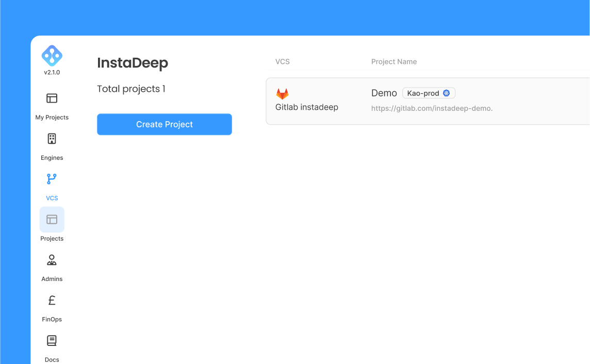Click the Gitlab instadeep text
This screenshot has height=364, width=590.
(307, 107)
